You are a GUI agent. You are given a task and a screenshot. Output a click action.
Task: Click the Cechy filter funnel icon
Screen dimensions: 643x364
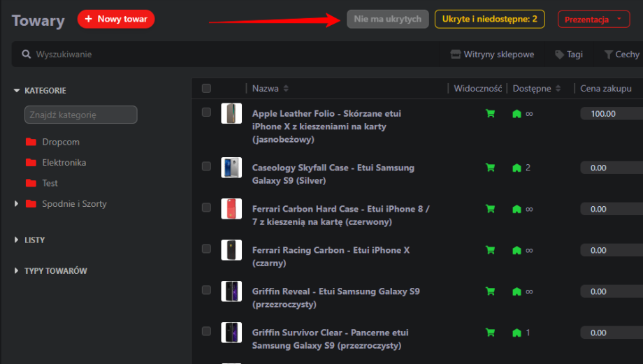click(x=608, y=54)
